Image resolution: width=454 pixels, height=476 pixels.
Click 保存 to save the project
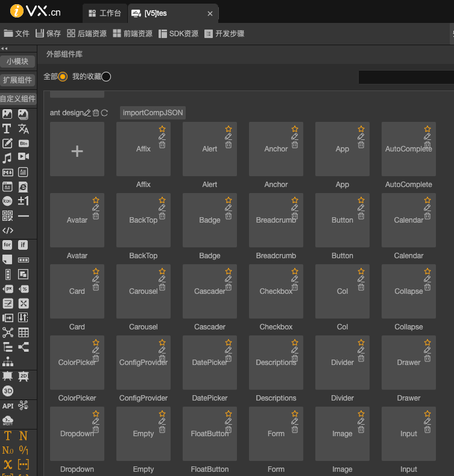coord(48,33)
